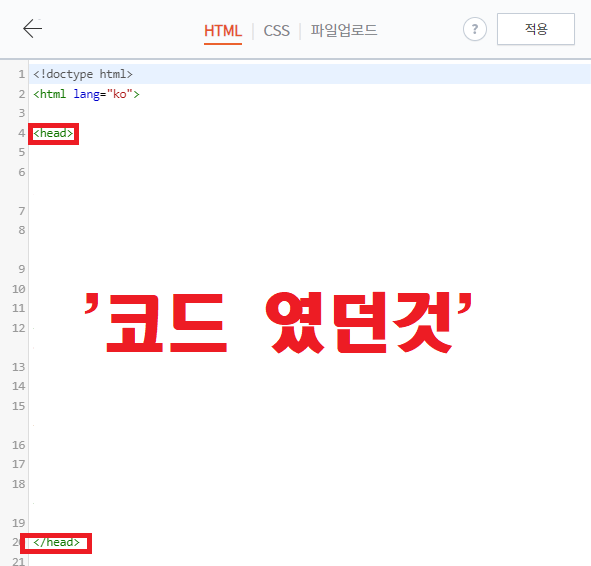Go back with the left arrow icon
Viewport: 591px width, 566px height.
click(x=32, y=29)
